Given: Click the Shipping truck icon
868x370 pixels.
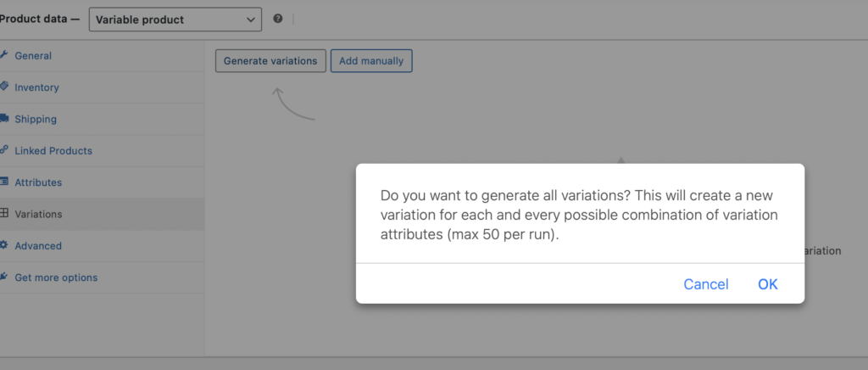Looking at the screenshot, I should tap(4, 119).
